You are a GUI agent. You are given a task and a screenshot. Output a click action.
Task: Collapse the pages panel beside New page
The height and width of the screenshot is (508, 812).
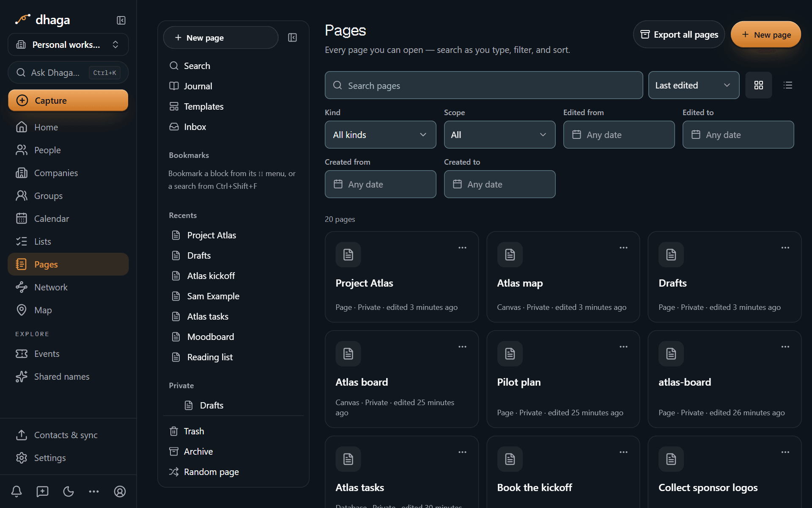[292, 38]
